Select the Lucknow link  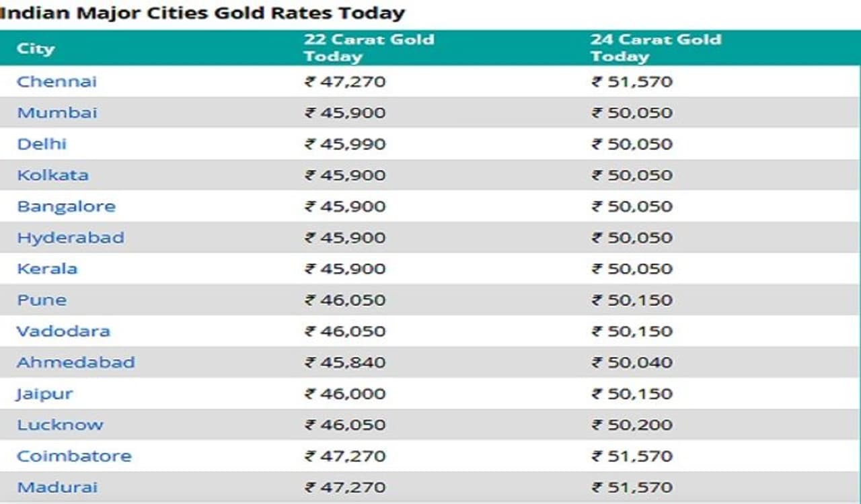pos(60,425)
